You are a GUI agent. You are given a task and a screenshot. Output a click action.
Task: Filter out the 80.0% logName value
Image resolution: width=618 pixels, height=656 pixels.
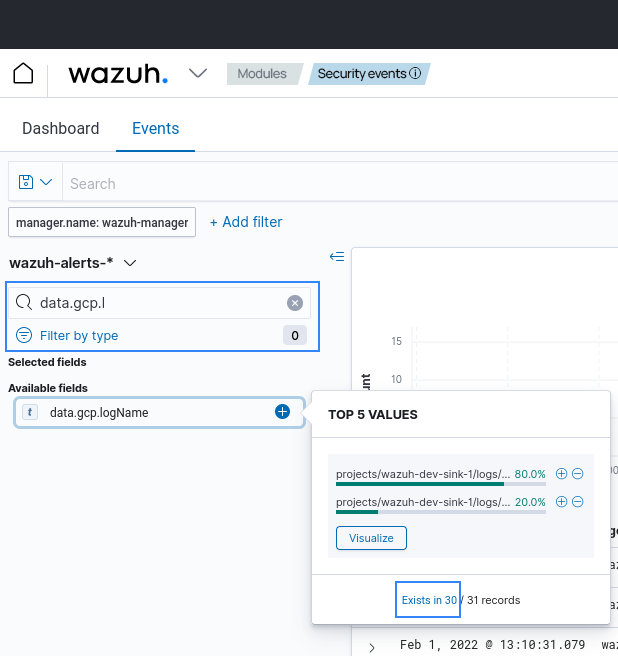pyautogui.click(x=577, y=474)
